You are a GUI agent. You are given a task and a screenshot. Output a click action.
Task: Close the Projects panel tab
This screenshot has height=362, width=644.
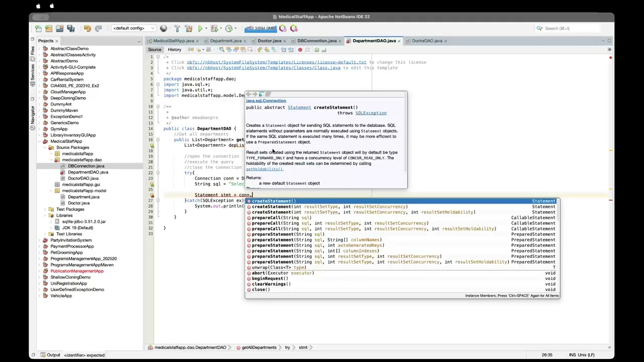56,41
